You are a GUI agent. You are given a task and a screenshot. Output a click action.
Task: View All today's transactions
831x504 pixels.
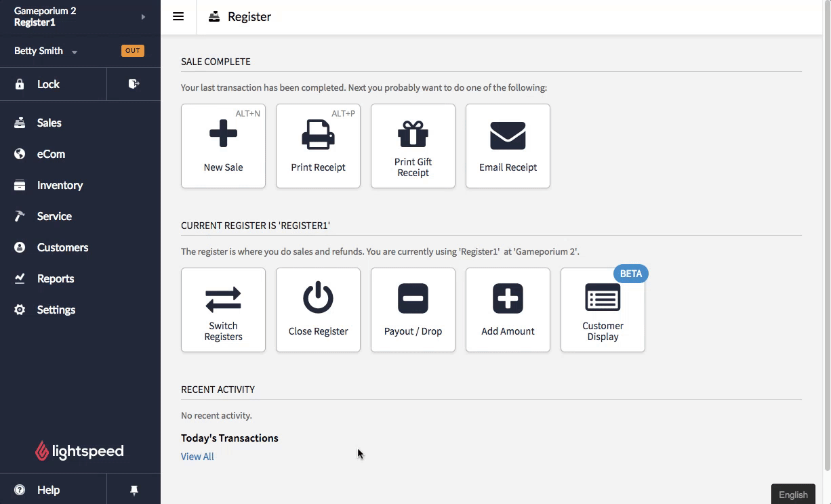197,457
